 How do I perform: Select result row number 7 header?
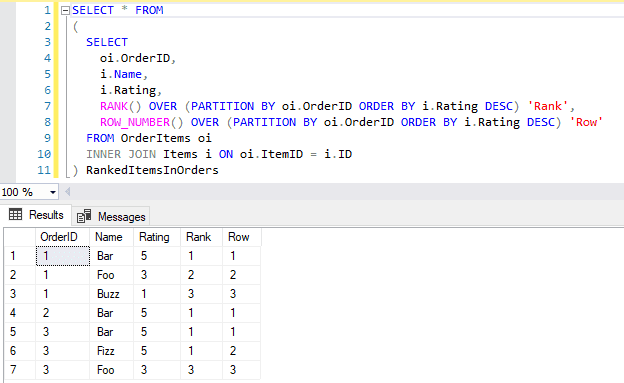click(x=20, y=370)
